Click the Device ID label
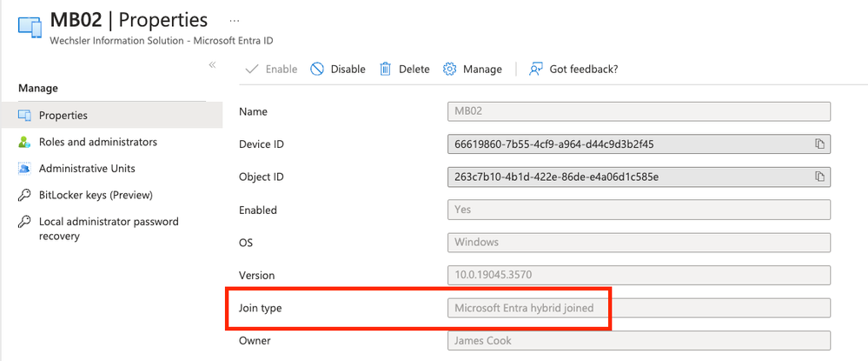This screenshot has height=361, width=868. click(x=262, y=144)
